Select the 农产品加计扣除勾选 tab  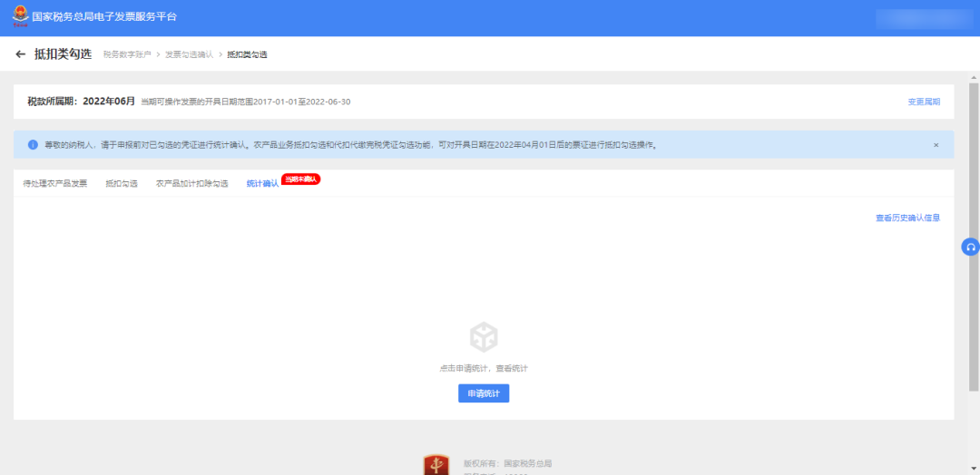click(x=191, y=184)
